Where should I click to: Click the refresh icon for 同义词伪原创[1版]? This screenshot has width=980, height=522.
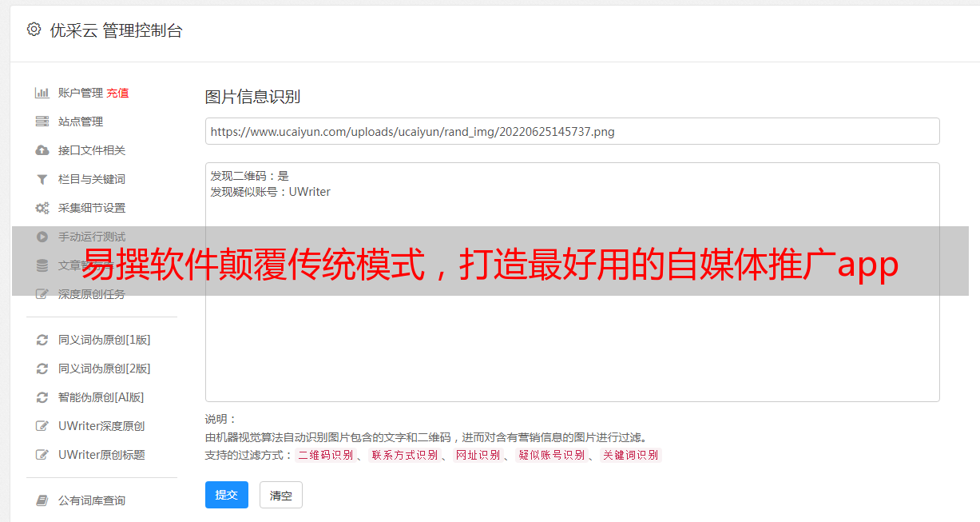[42, 340]
